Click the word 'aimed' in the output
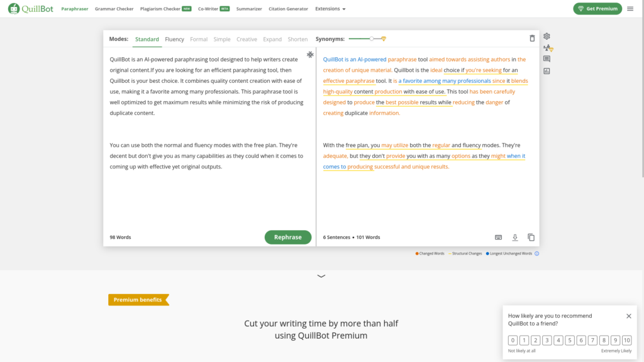The width and height of the screenshot is (644, 362). click(436, 60)
